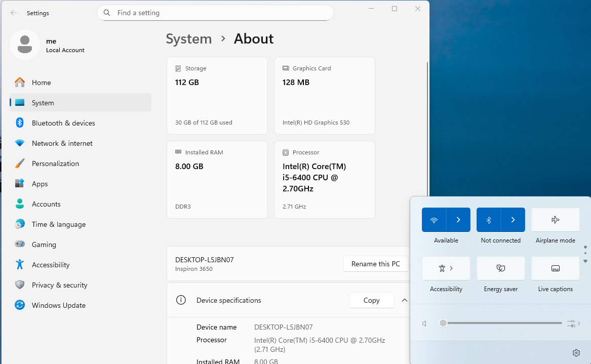Toggle Live captions tile

[555, 268]
